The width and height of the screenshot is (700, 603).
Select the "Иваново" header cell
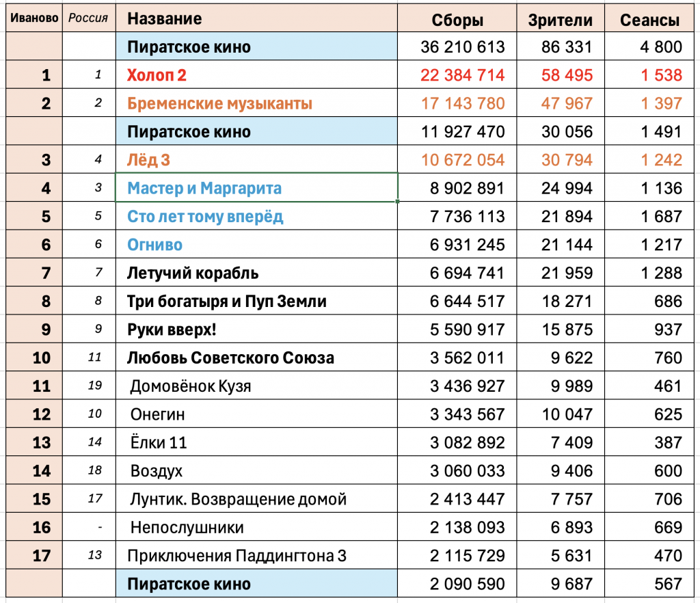[34, 18]
